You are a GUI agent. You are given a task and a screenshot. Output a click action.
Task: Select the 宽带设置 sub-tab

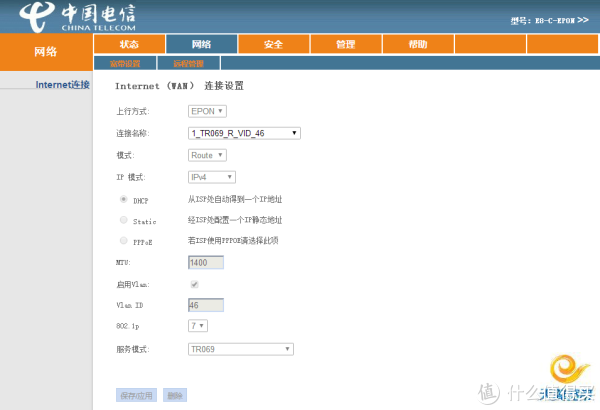[125, 63]
